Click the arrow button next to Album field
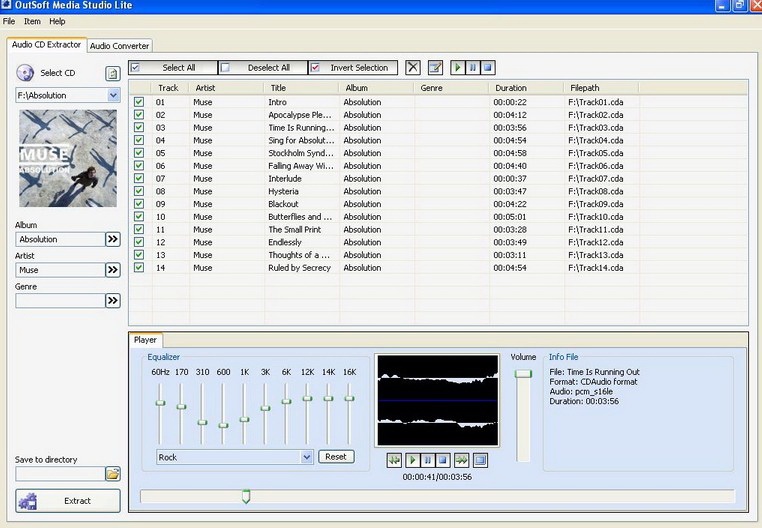Screen dimensions: 762x528 point(113,240)
